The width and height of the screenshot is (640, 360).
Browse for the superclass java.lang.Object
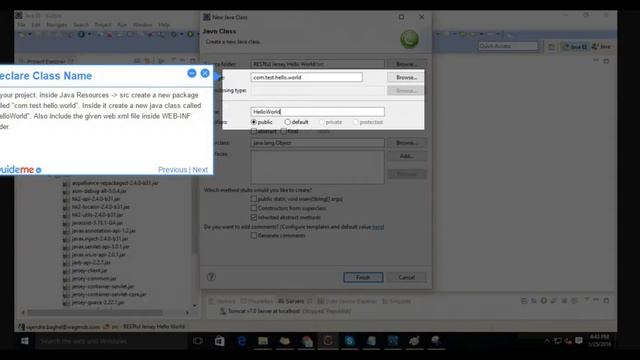click(x=406, y=143)
